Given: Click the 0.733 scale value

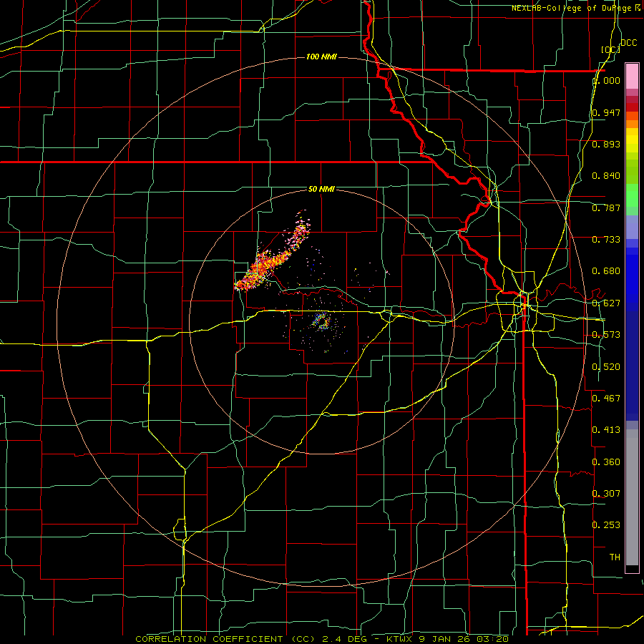Looking at the screenshot, I should pos(606,240).
